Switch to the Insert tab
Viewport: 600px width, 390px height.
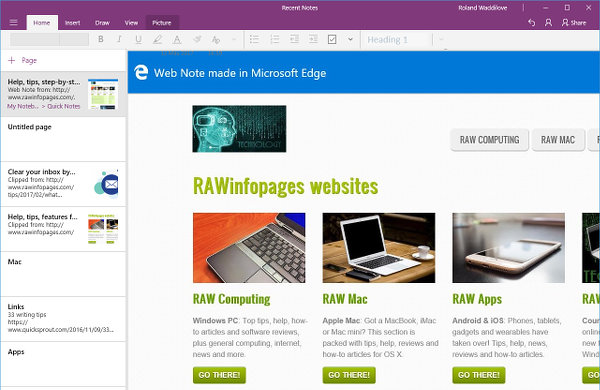72,23
